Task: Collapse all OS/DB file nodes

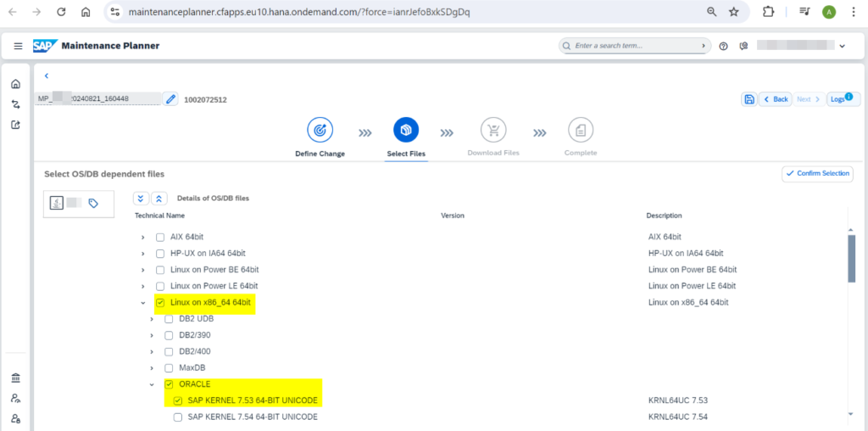Action: click(x=159, y=199)
